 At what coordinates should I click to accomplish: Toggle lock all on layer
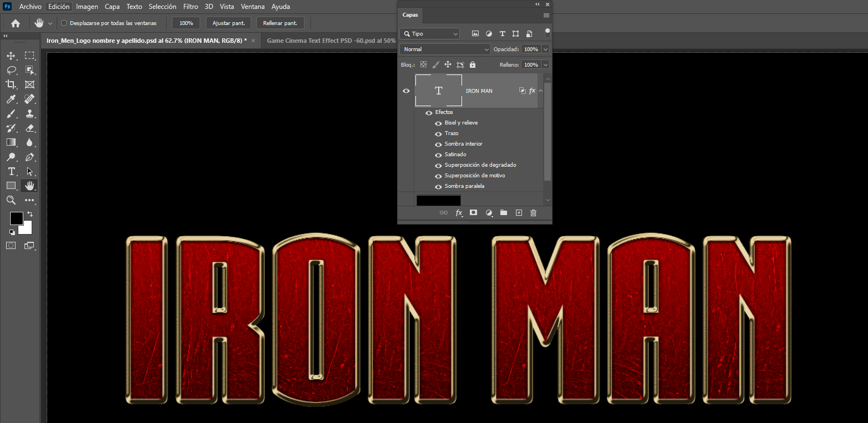point(473,65)
